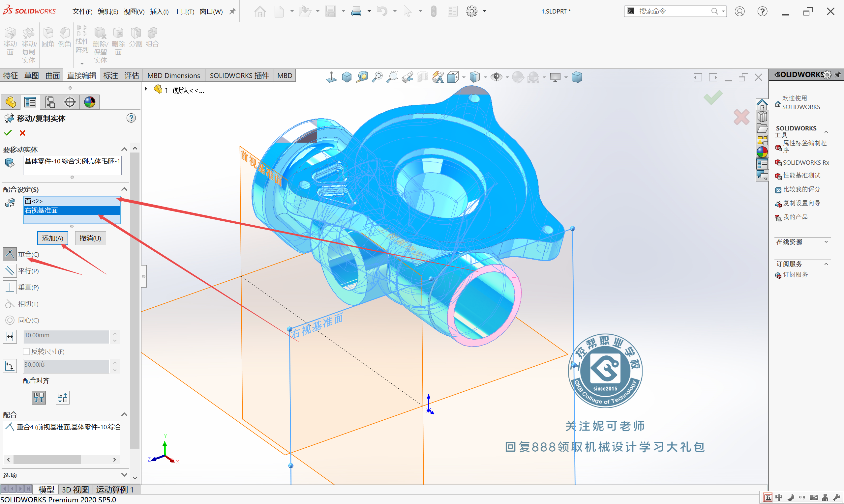Open the DimXpertManager crosshair tab
This screenshot has height=504, width=844.
coord(70,102)
